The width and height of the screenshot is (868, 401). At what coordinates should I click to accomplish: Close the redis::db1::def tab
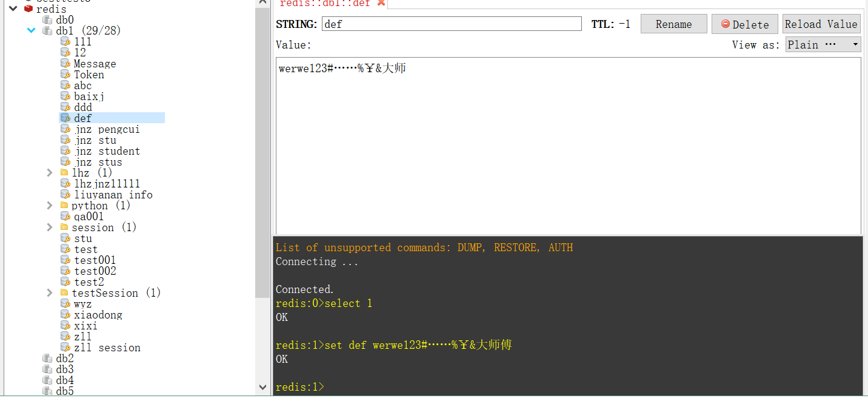click(x=381, y=3)
